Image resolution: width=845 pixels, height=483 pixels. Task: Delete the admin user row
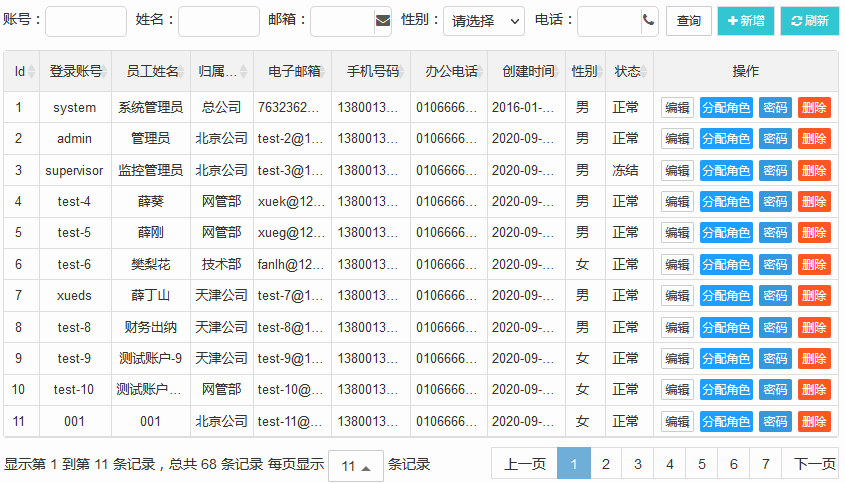click(x=814, y=139)
